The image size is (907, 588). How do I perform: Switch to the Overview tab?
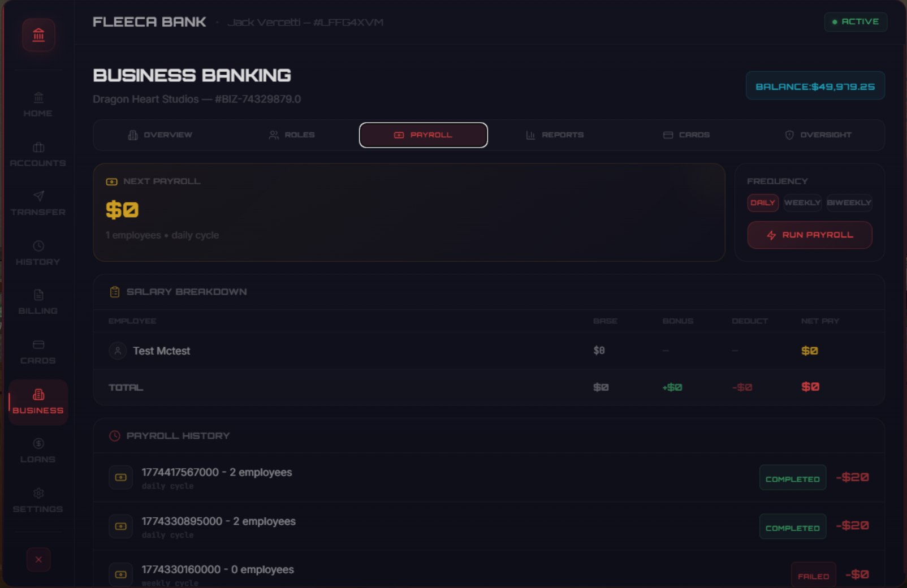(x=160, y=135)
